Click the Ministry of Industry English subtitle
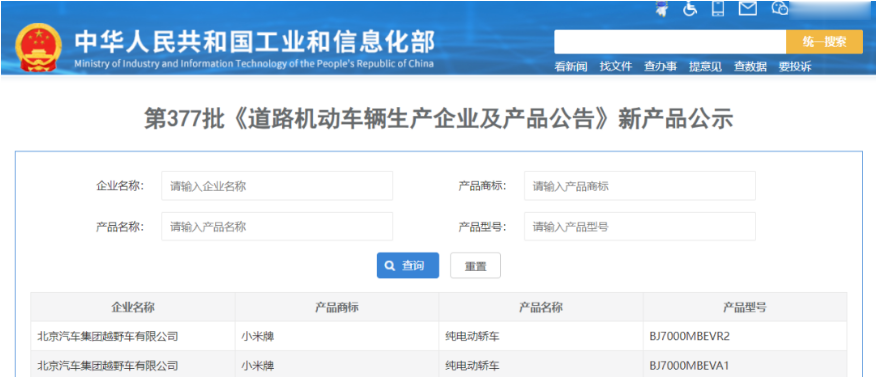The height and width of the screenshot is (385, 877). [254, 63]
